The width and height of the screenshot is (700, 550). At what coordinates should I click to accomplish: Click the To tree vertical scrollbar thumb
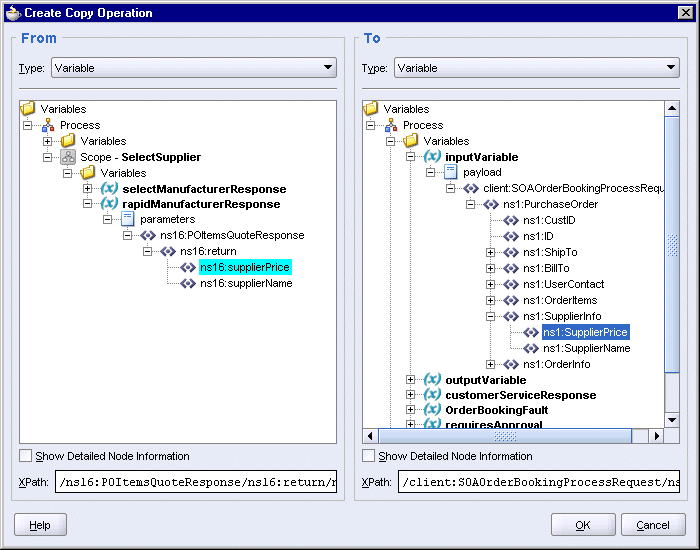(672, 245)
